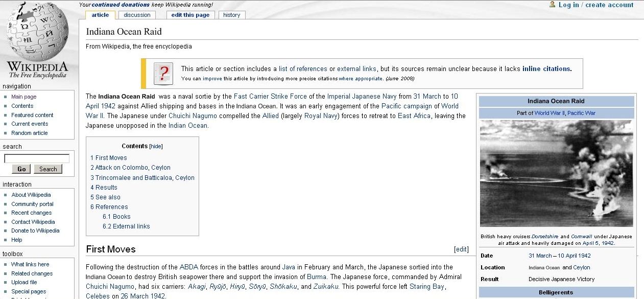View the history tab
644x299 pixels.
pyautogui.click(x=231, y=15)
